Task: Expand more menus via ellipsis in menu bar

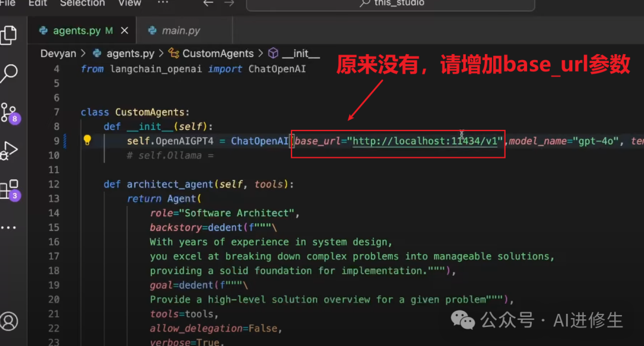Action: point(163,2)
